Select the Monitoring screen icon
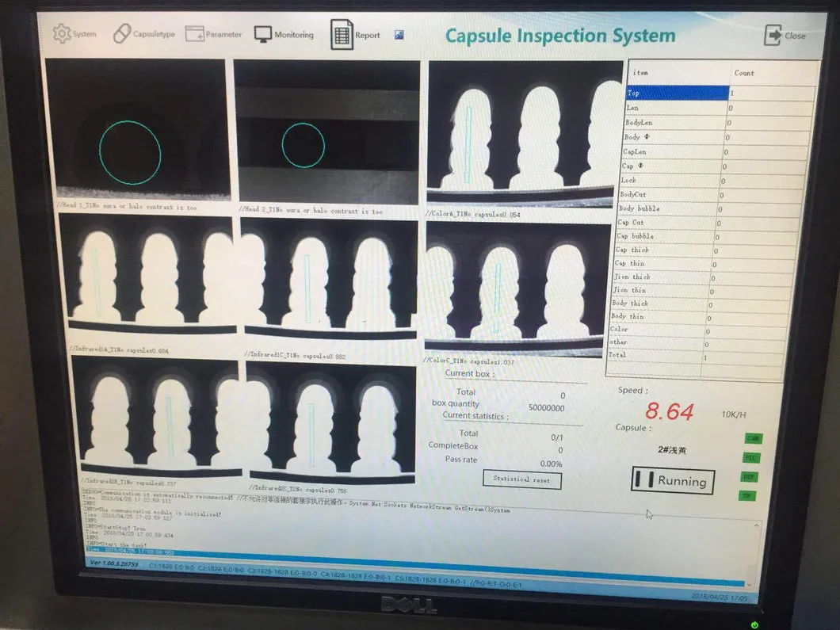840x630 pixels. click(263, 34)
